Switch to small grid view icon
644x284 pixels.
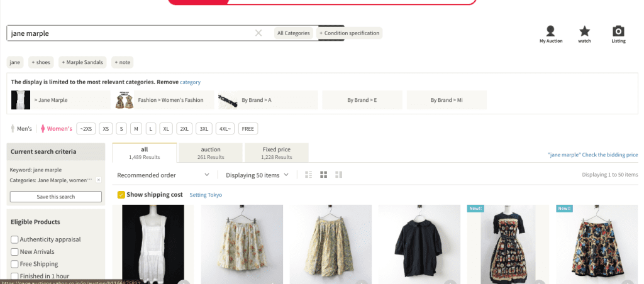coord(324,175)
